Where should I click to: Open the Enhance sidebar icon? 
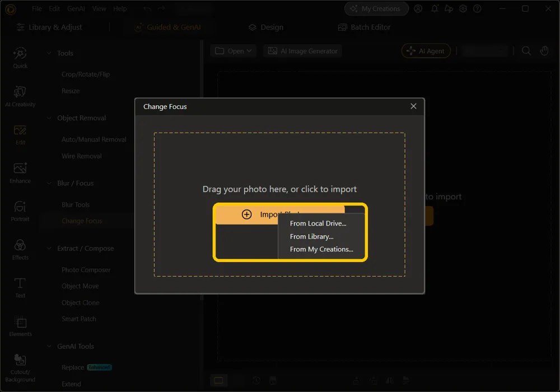click(x=20, y=173)
